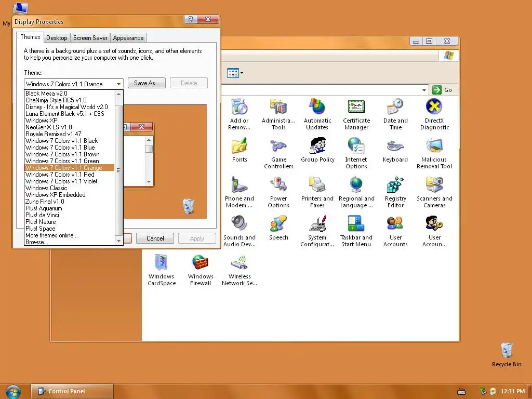Switch to the Themes tab
The width and height of the screenshot is (532, 399).
tap(30, 37)
